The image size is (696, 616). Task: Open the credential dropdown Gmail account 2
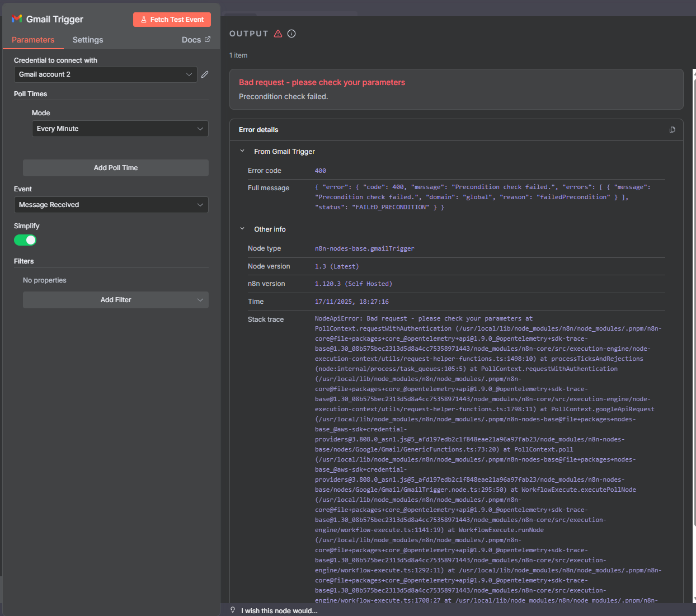coord(105,74)
